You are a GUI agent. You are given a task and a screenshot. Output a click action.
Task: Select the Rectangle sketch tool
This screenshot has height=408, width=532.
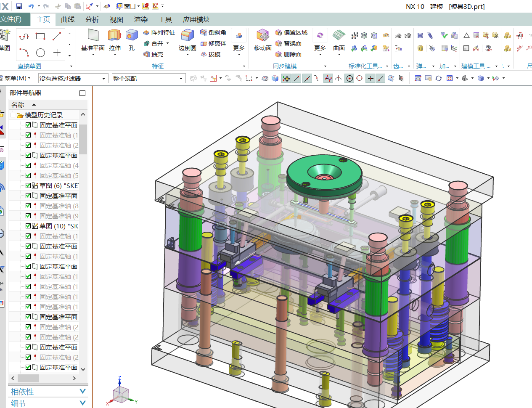pos(40,36)
